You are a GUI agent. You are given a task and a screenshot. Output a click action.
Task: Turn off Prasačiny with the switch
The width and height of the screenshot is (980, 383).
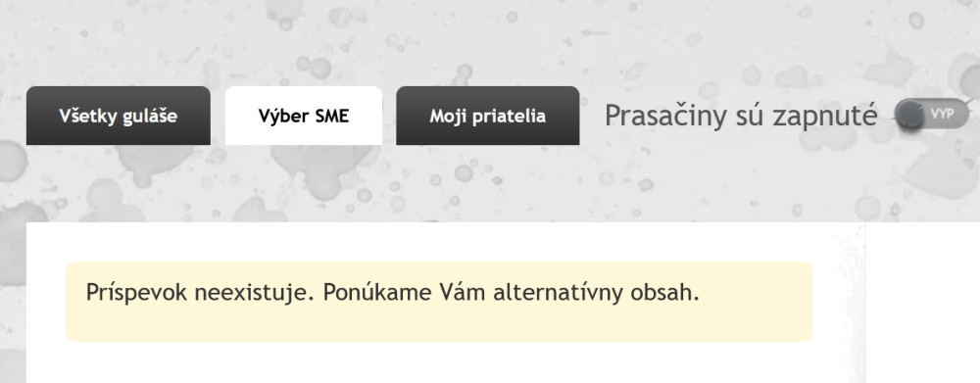pos(932,115)
